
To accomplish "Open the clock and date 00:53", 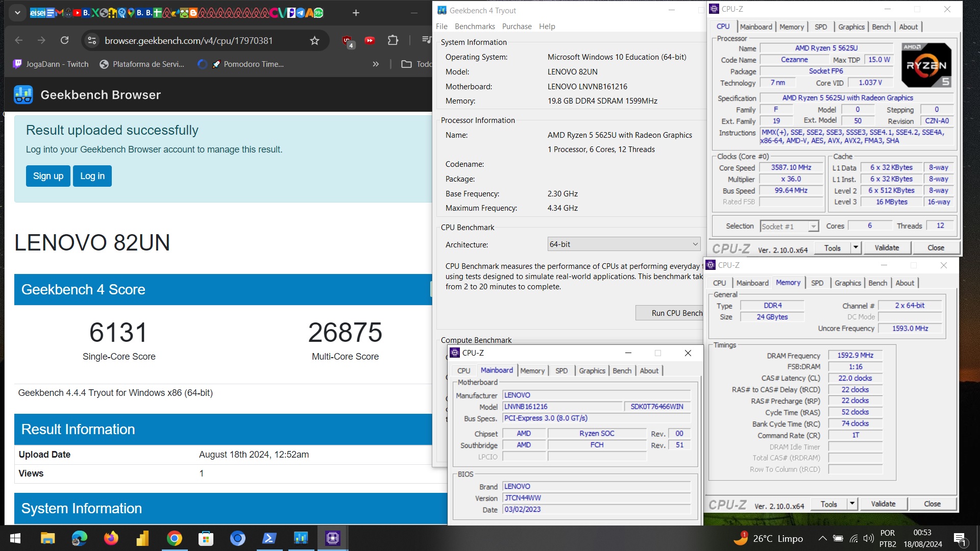I will click(x=923, y=538).
